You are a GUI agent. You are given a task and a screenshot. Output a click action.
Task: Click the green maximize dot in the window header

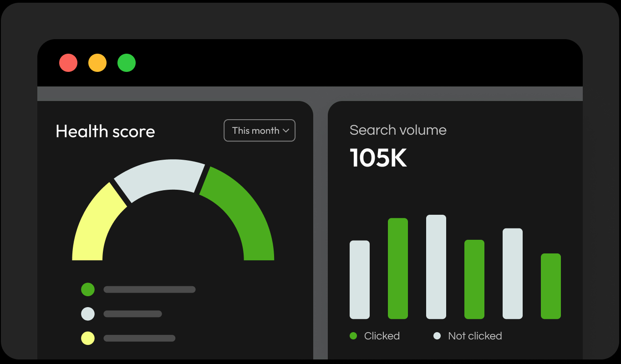pyautogui.click(x=127, y=63)
